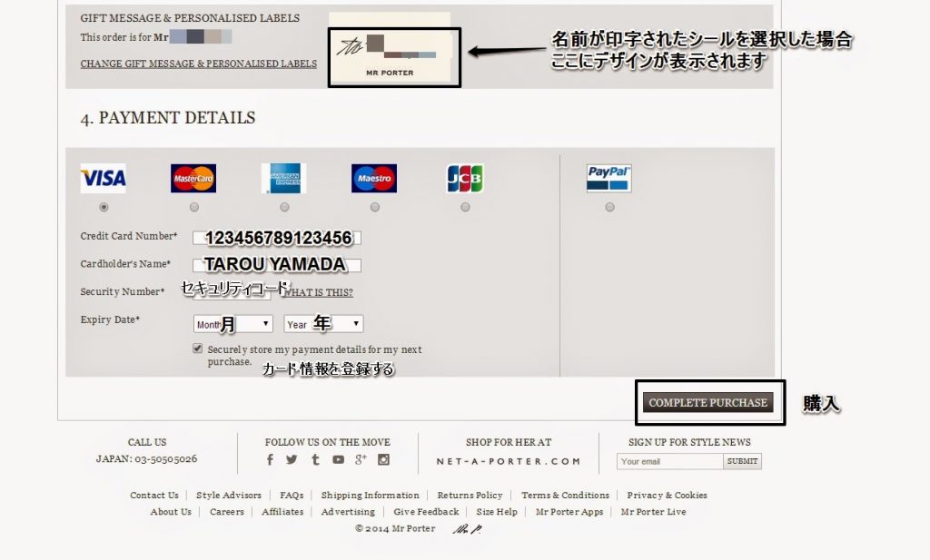Open the expiry Year dropdown
930x560 pixels.
tap(324, 323)
